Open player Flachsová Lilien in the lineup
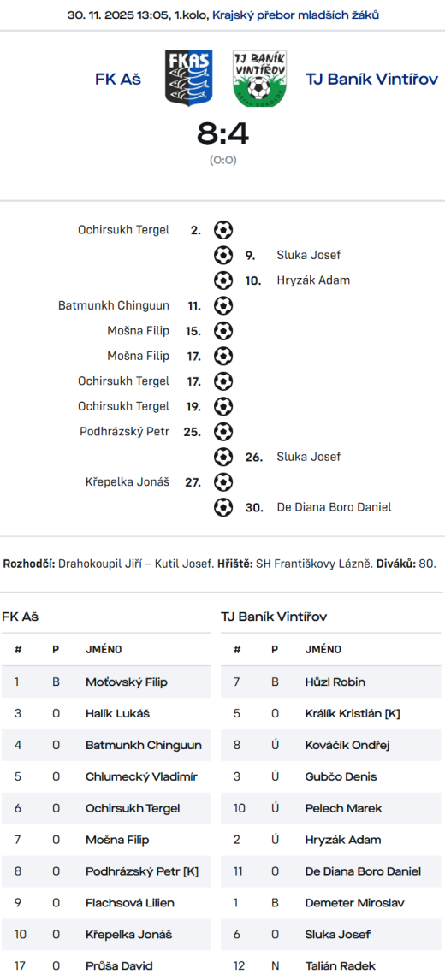Screen dimensions: 445x980 129,902
